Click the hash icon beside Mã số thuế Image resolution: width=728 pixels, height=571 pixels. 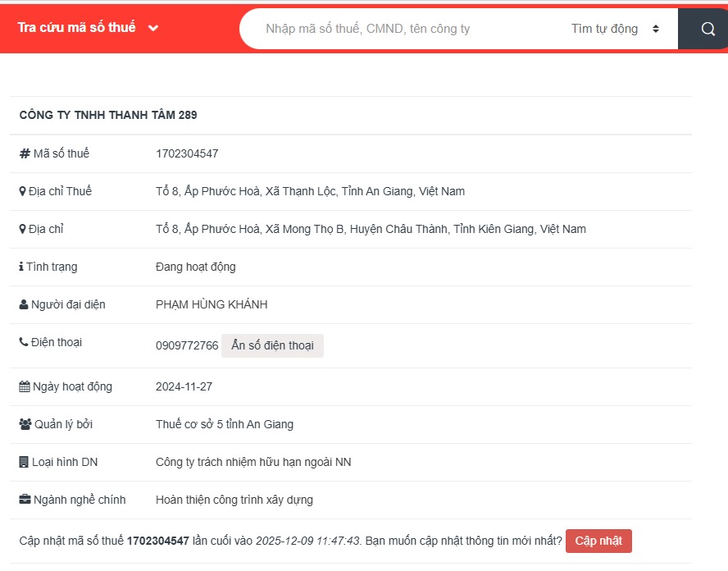pos(25,153)
